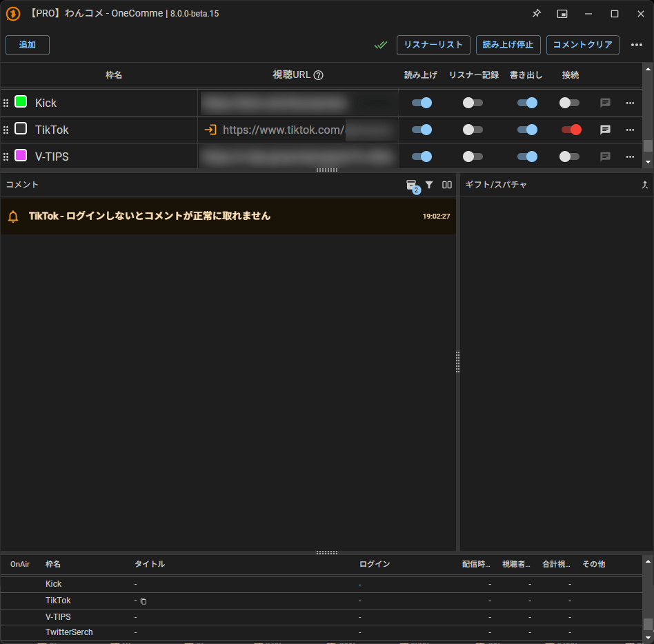
Task: Toggle split column view in comments
Action: [447, 185]
